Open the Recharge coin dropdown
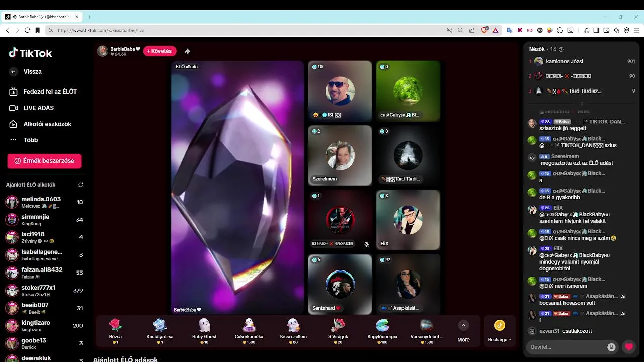Viewport: 644px width, 362px height. (499, 331)
